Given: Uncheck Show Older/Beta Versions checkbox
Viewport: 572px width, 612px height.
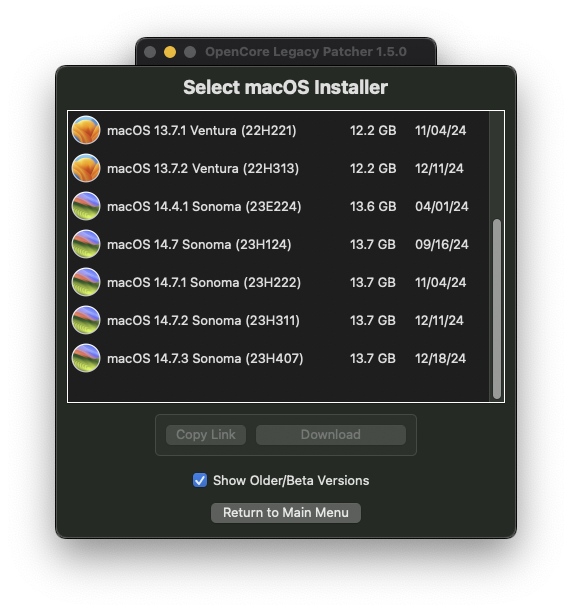Looking at the screenshot, I should point(200,480).
